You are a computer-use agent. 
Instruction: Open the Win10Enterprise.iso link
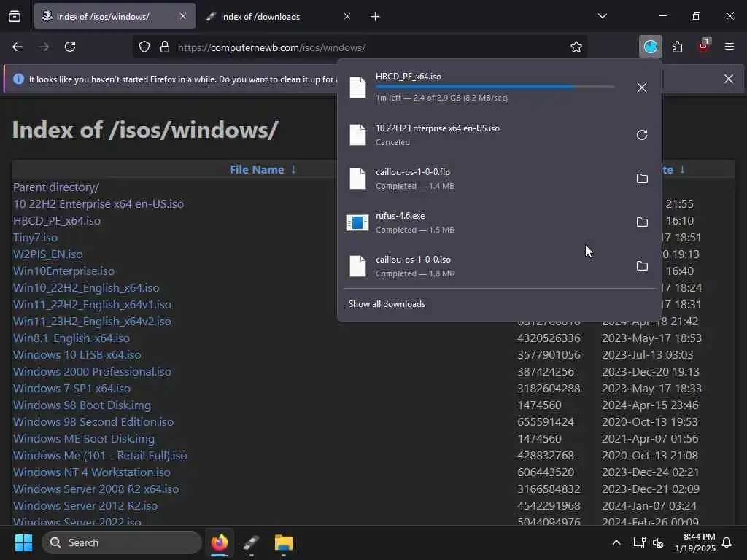64,271
